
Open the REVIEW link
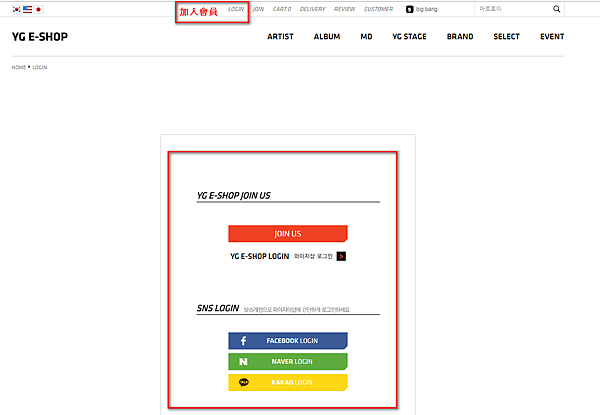(x=345, y=9)
